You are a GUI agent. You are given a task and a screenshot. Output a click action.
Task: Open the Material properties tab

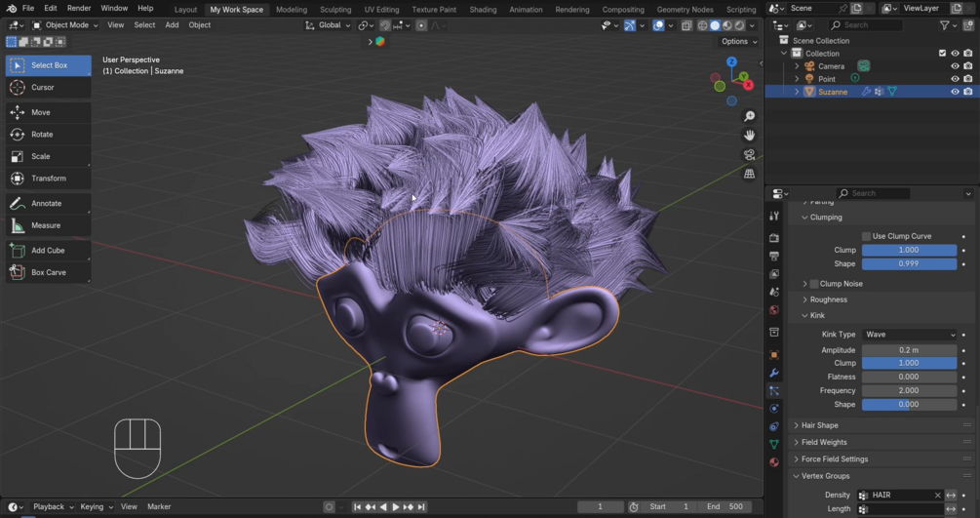(774, 462)
